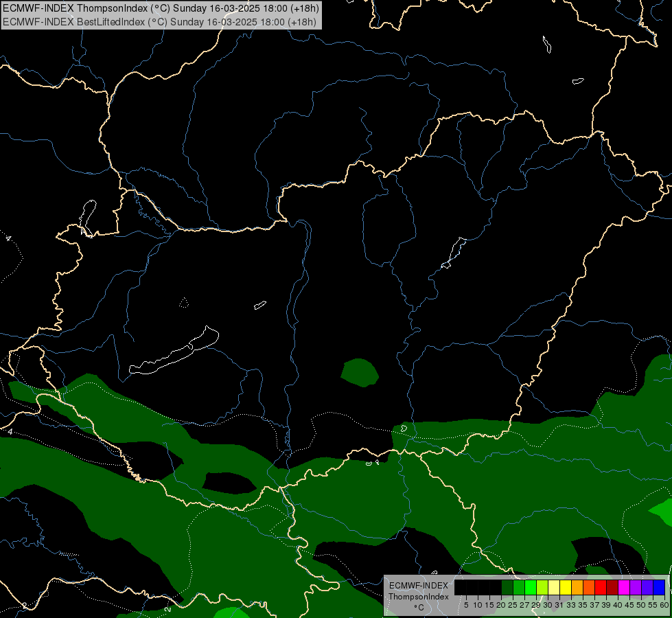Screen dimensions: 672x618
Task: Select the magenta 40–45 legend swatch
Action: tap(624, 587)
